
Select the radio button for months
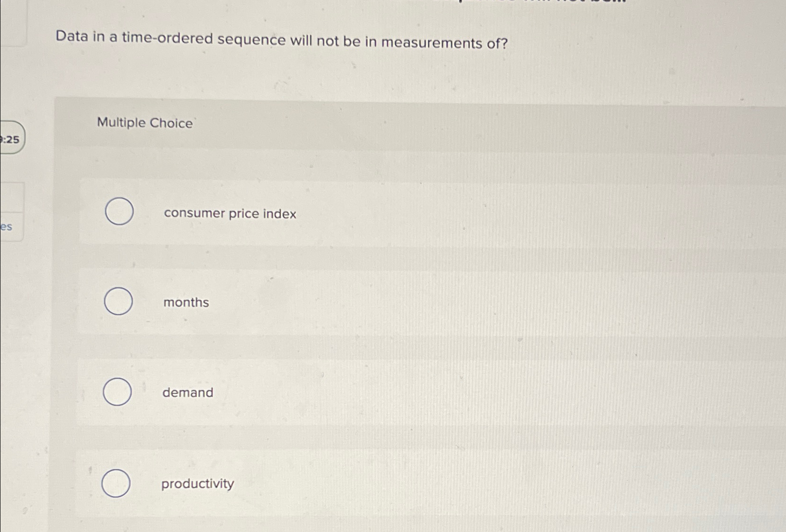(x=118, y=302)
